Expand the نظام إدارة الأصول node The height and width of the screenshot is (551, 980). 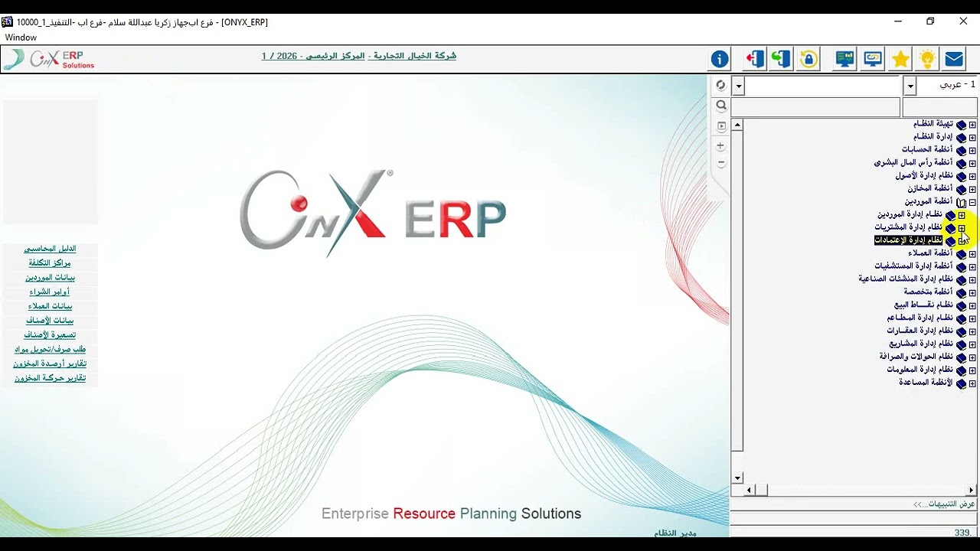972,176
